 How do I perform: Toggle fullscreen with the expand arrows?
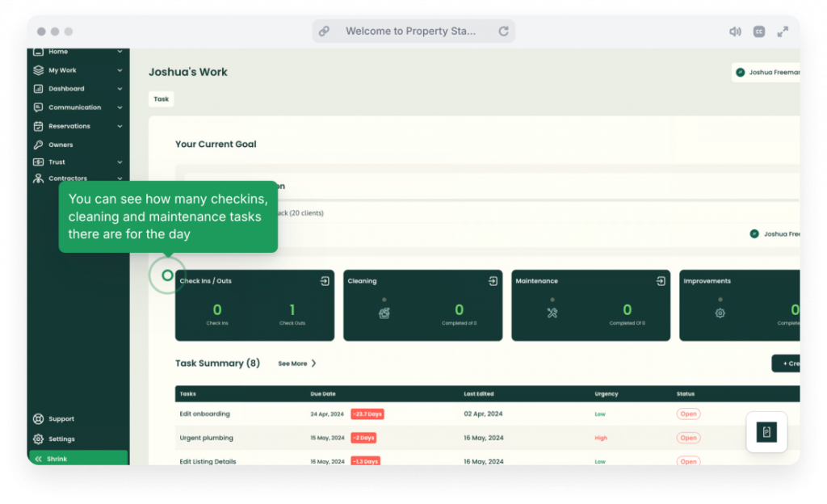(783, 31)
